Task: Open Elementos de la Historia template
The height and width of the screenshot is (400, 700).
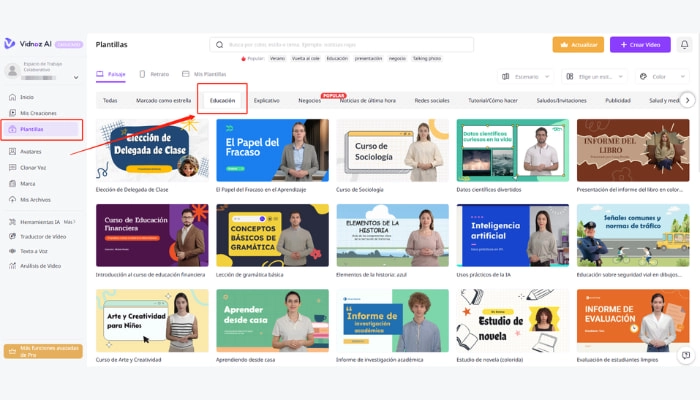Action: pyautogui.click(x=392, y=235)
